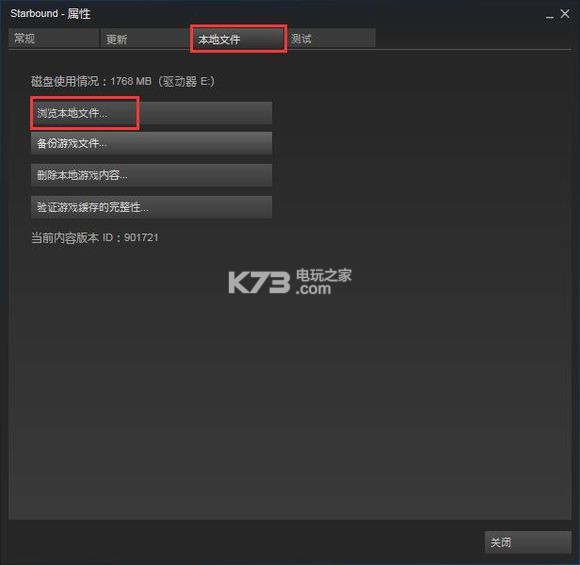Click the 浏览本地文件 button

[151, 113]
